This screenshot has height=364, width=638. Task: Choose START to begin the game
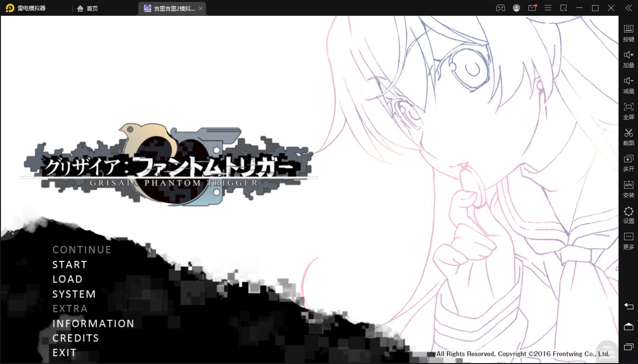pyautogui.click(x=70, y=265)
